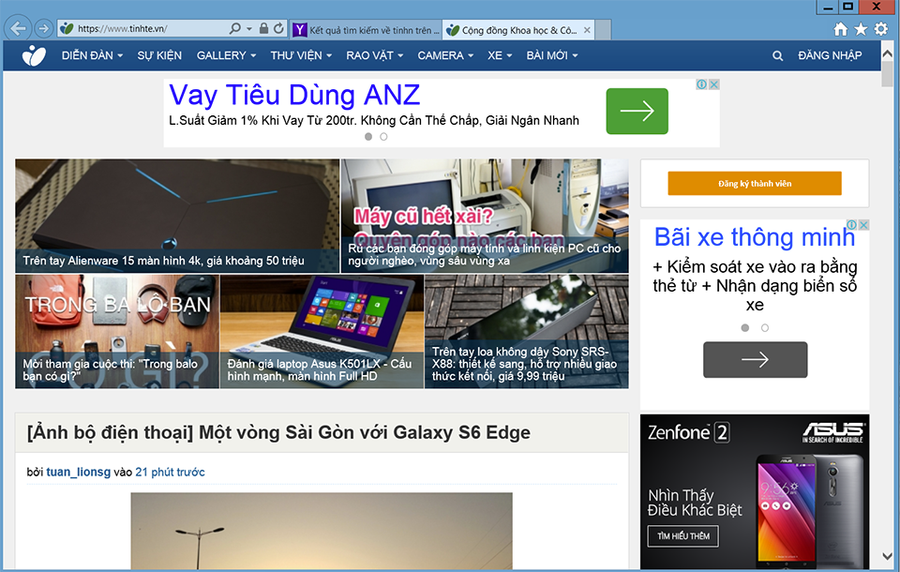Image resolution: width=900 pixels, height=572 pixels.
Task: Click the ASUS logo in Zenfone ad
Action: click(833, 432)
